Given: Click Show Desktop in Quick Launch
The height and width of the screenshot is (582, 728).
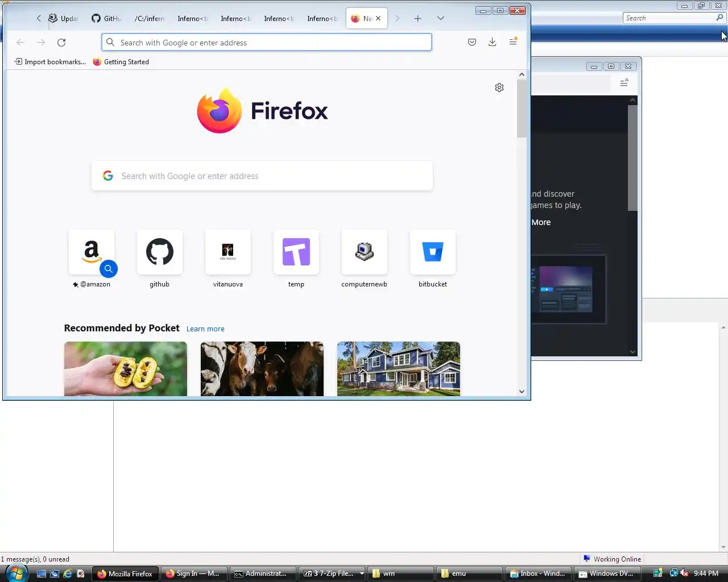Looking at the screenshot, I should tap(42, 573).
